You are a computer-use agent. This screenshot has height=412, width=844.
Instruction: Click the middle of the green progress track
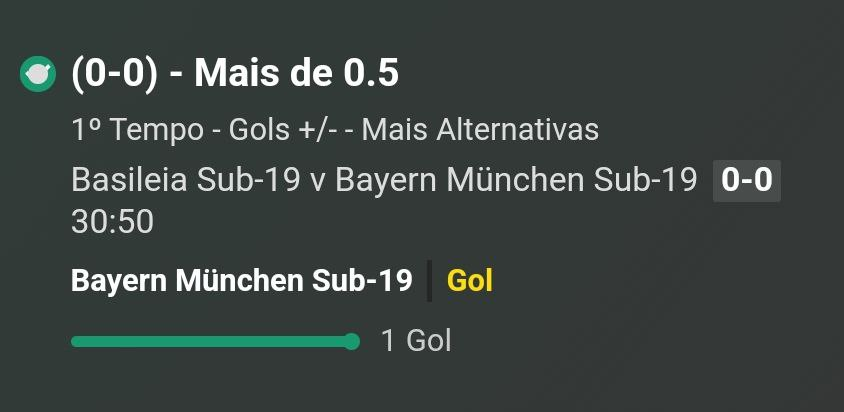[x=211, y=341]
